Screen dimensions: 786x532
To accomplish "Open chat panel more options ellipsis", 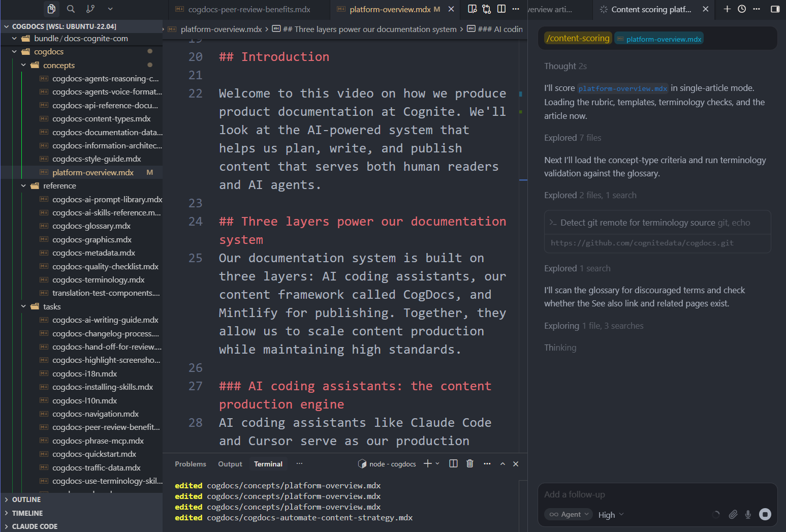I will 757,9.
